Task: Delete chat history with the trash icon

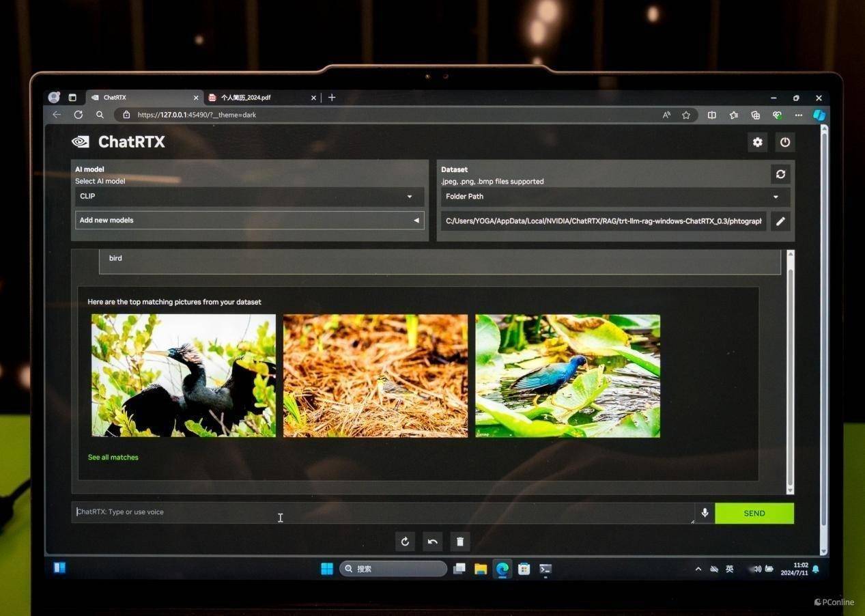Action: (x=460, y=542)
